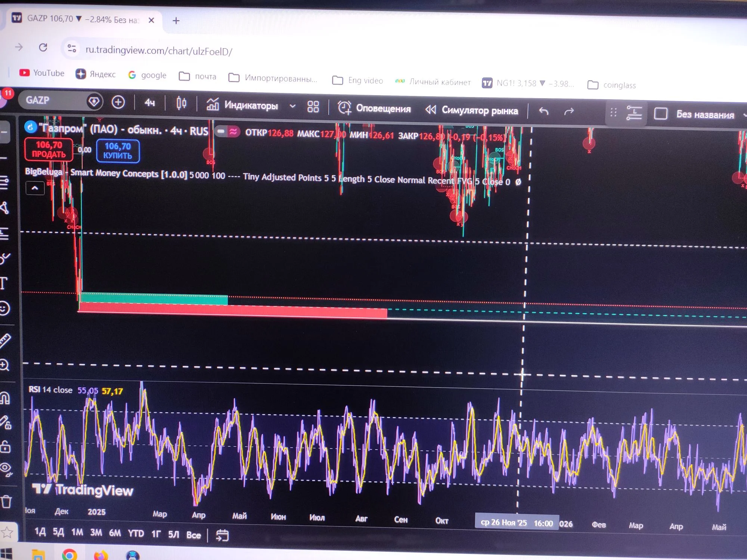The width and height of the screenshot is (747, 560).
Task: Grab the floating toolbar drag handle
Action: (x=613, y=112)
